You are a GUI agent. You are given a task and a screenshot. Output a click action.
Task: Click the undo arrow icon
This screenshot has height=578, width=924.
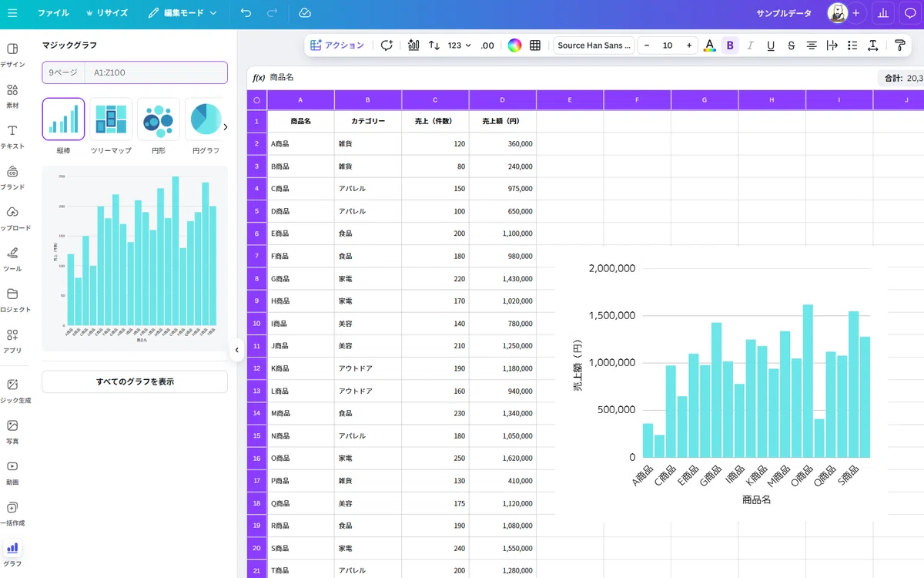(246, 13)
